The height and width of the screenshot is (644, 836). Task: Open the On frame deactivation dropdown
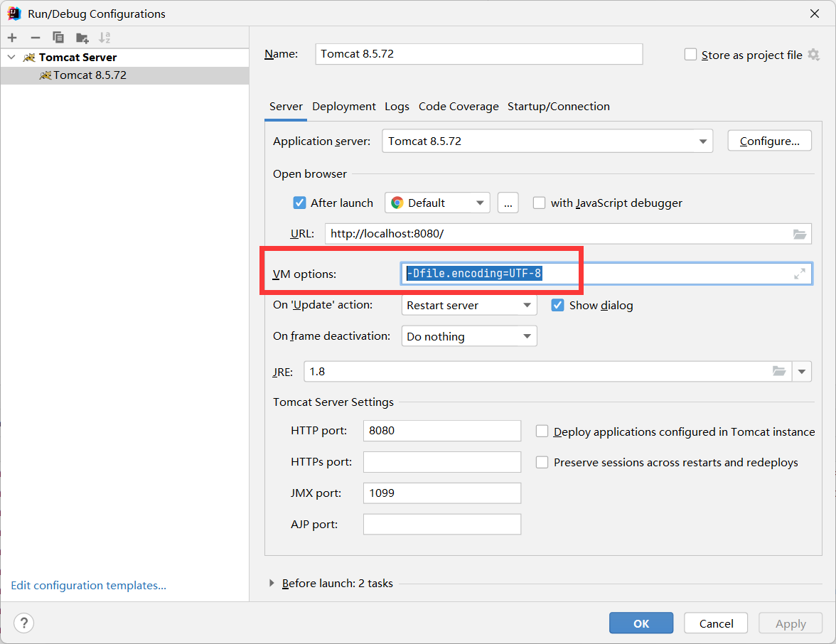click(469, 336)
